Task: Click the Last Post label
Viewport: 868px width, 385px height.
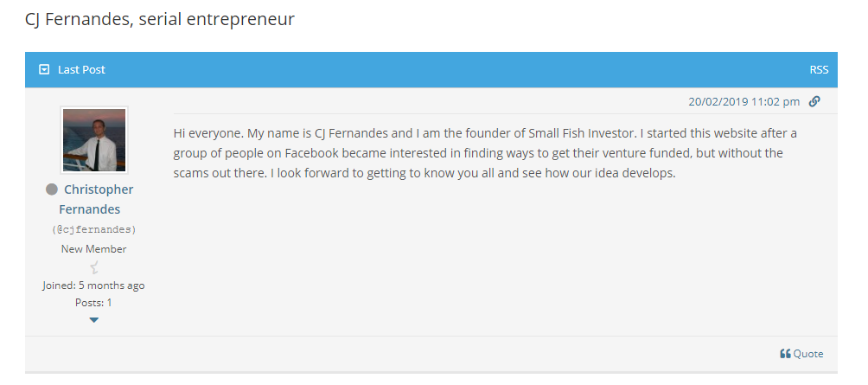Action: coord(81,70)
